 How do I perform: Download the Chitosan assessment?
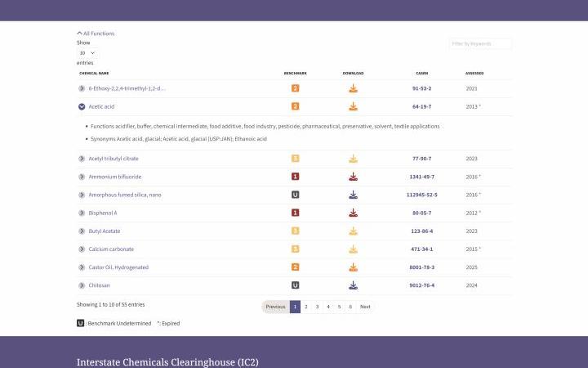coord(353,285)
